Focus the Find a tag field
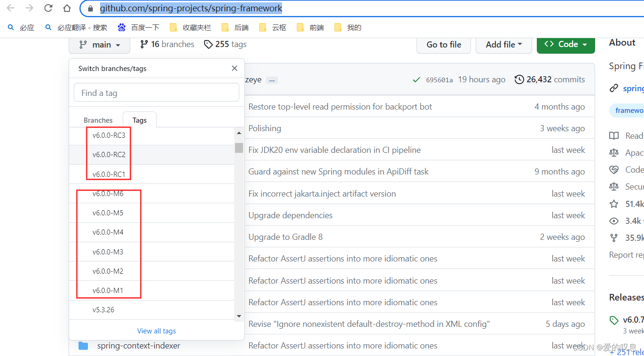The image size is (644, 356). tap(157, 93)
